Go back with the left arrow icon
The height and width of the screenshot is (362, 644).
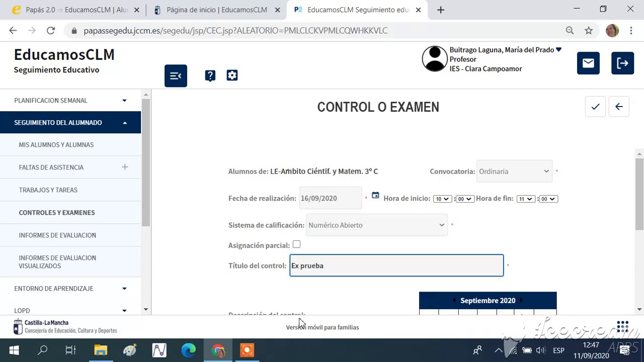pyautogui.click(x=619, y=107)
